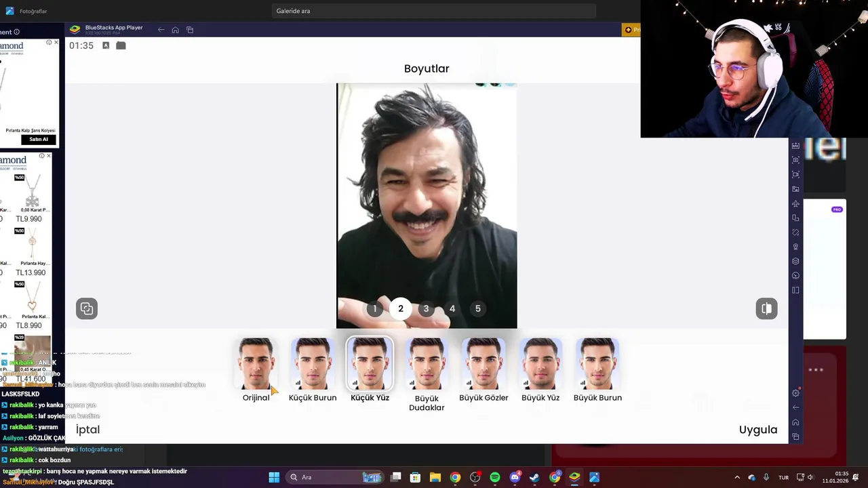Close the top diamond ad

(x=56, y=43)
